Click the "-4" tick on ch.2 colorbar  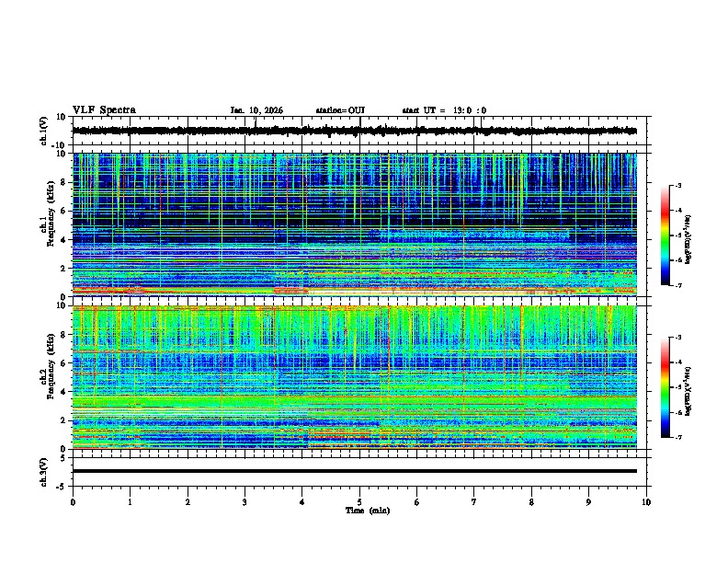pyautogui.click(x=677, y=362)
